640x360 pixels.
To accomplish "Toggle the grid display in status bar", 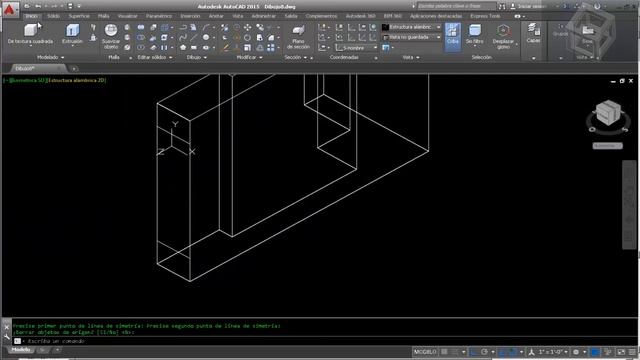I will pyautogui.click(x=444, y=352).
